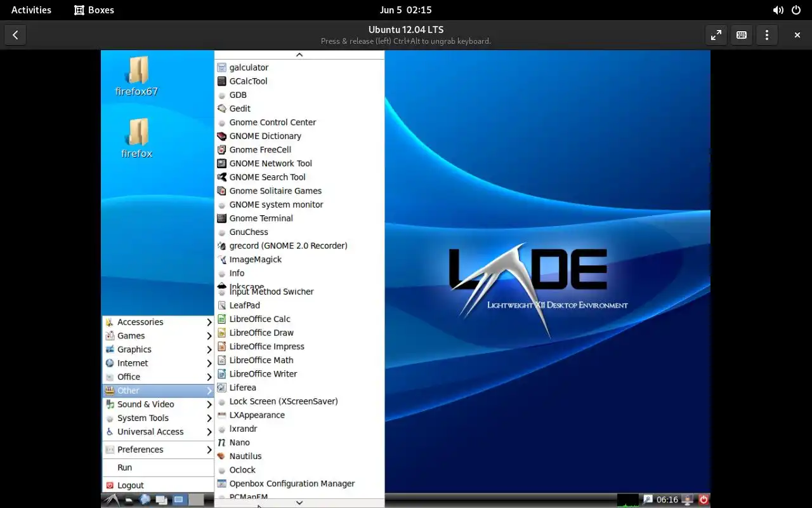Screen dimensions: 812x508
Task: Expand the Sound & Video submenu
Action: coord(158,404)
